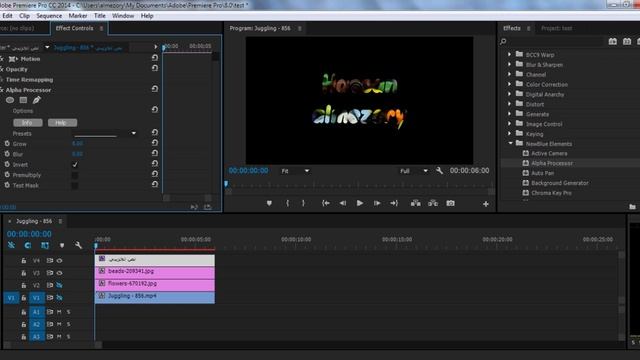
Task: Expand the Distort effects folder
Action: point(509,104)
